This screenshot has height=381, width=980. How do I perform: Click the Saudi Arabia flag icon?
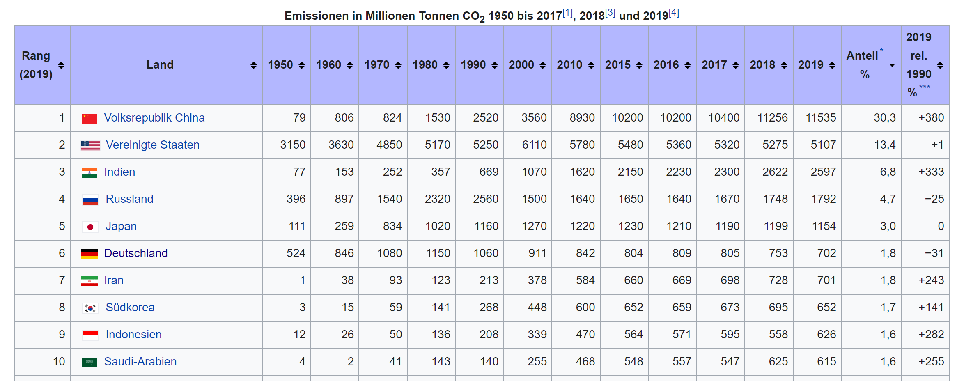(90, 363)
